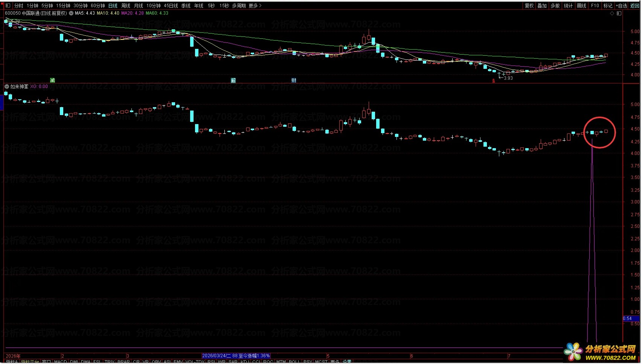Open F10 company information
The height and width of the screenshot is (364, 642).
pos(595,6)
